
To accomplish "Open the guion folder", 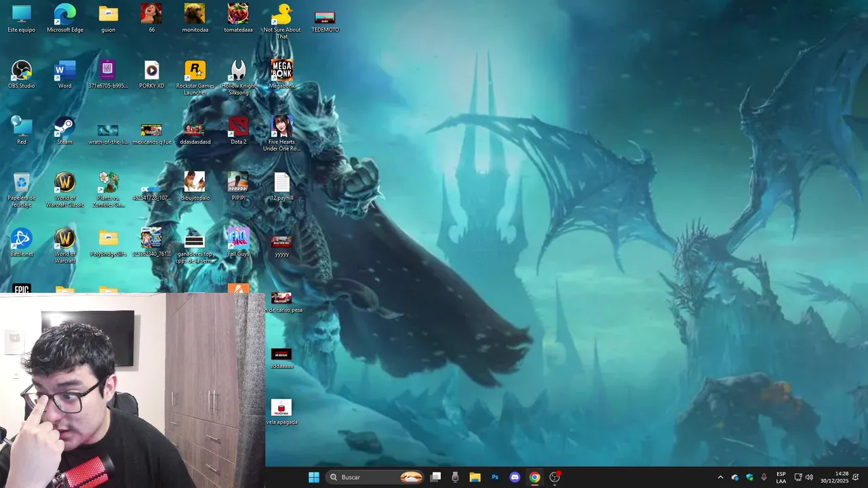I will point(108,18).
